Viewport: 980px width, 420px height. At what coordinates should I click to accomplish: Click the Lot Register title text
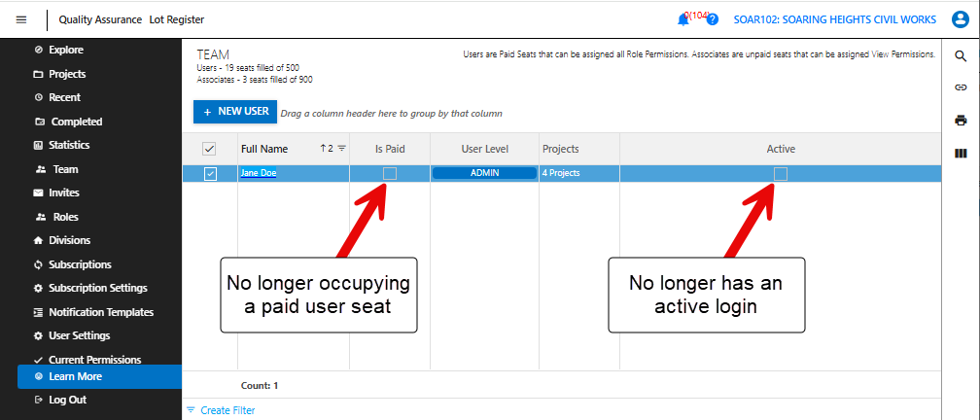177,20
